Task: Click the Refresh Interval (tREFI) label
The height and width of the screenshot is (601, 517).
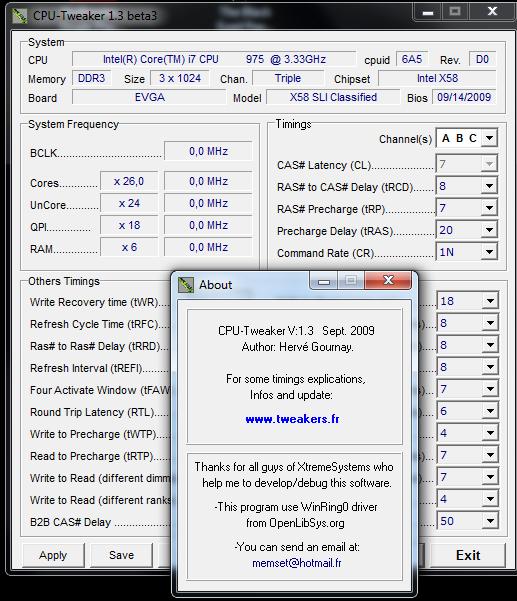Action: 86,368
